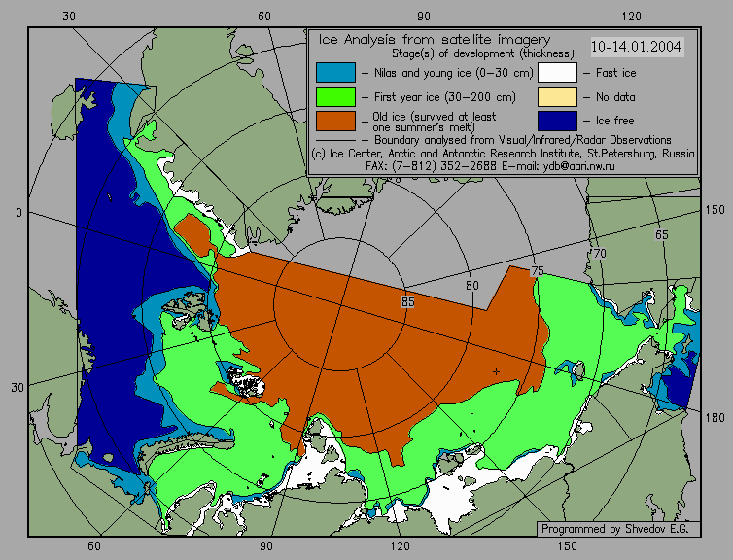The height and width of the screenshot is (560, 733).
Task: Click the Ice free dark blue swatch
Action: point(557,121)
